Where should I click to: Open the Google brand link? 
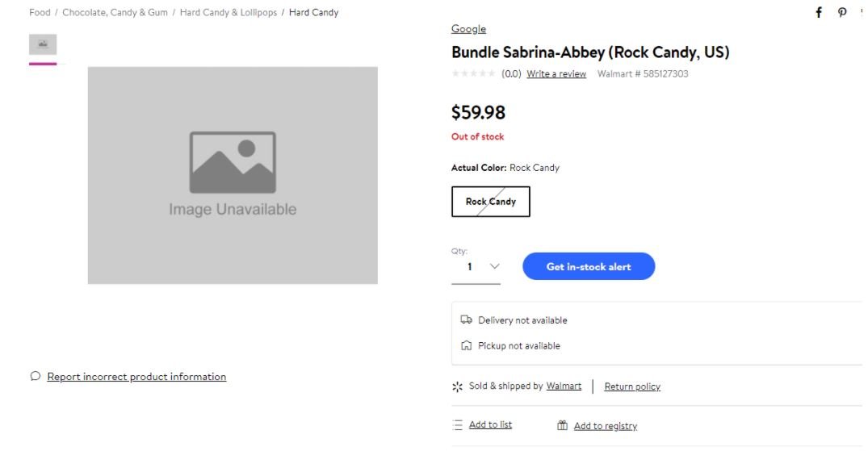(x=468, y=29)
